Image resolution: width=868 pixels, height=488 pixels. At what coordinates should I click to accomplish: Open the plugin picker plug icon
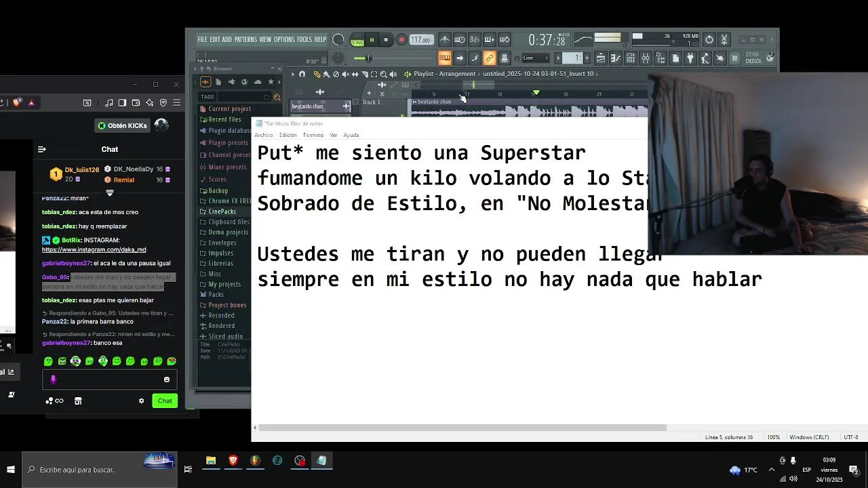coord(690,59)
